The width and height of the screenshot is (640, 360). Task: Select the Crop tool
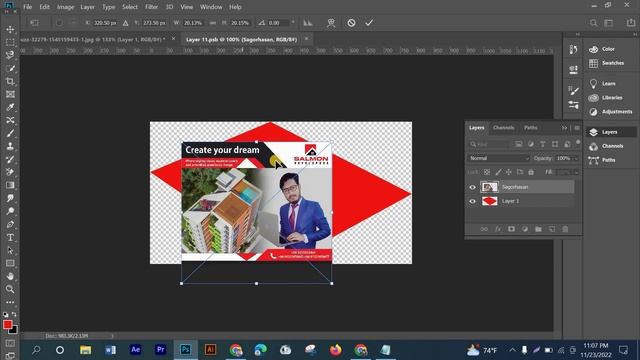pyautogui.click(x=10, y=82)
